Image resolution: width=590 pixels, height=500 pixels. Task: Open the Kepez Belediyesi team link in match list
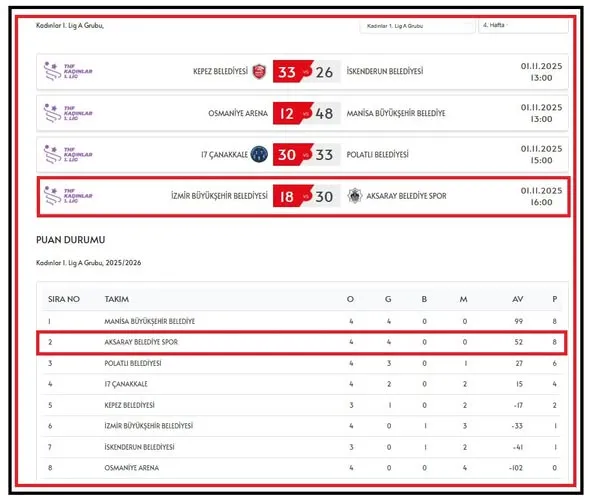coord(220,71)
